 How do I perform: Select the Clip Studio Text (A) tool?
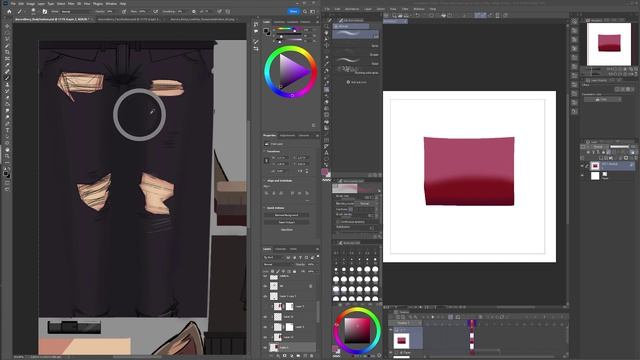[327, 153]
